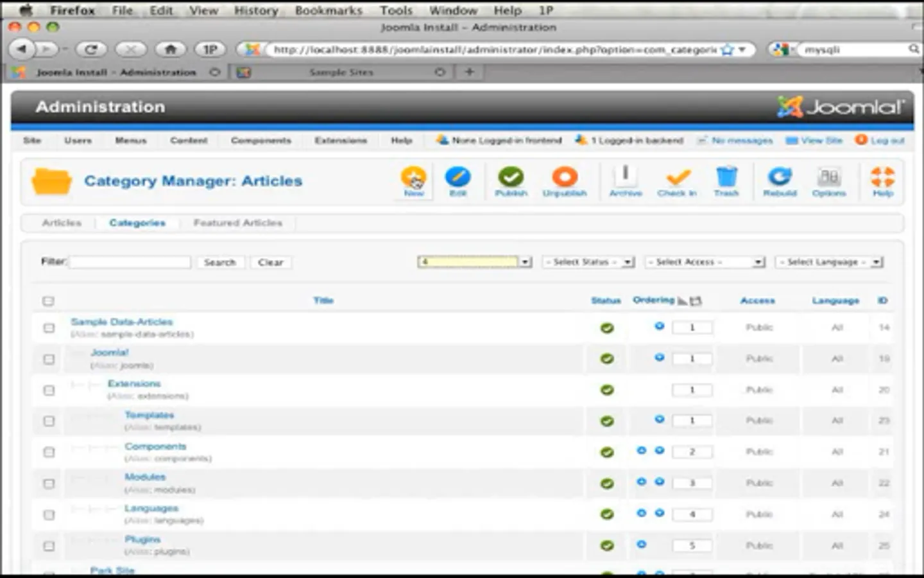This screenshot has height=578, width=924.
Task: Open the Sample Data-Articles category link
Action: [122, 322]
